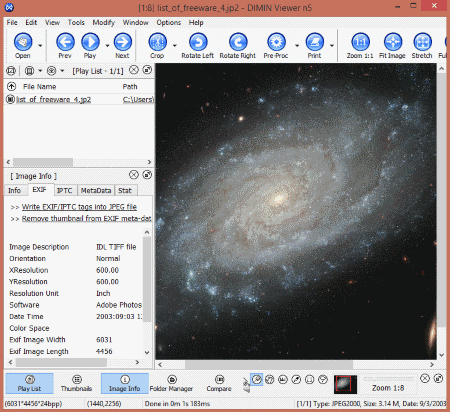Undock the Play List panel with its float icon
The image size is (450, 412).
147,70
